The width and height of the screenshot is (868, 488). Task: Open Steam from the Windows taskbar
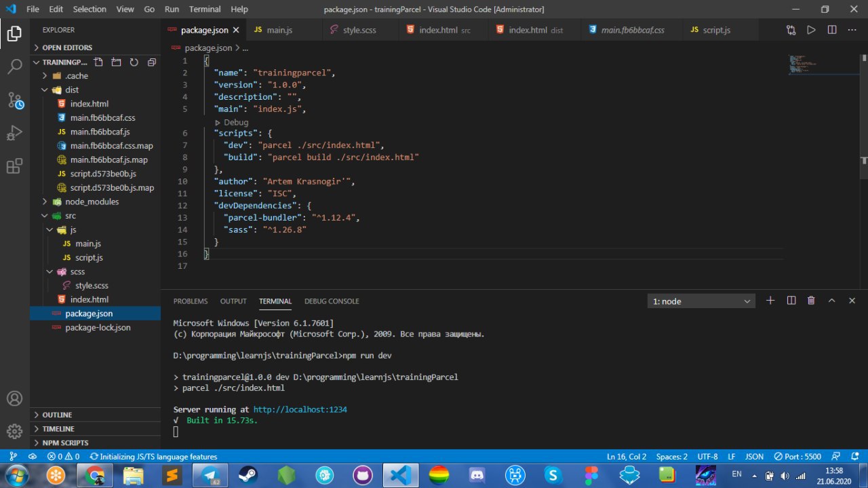pos(248,475)
